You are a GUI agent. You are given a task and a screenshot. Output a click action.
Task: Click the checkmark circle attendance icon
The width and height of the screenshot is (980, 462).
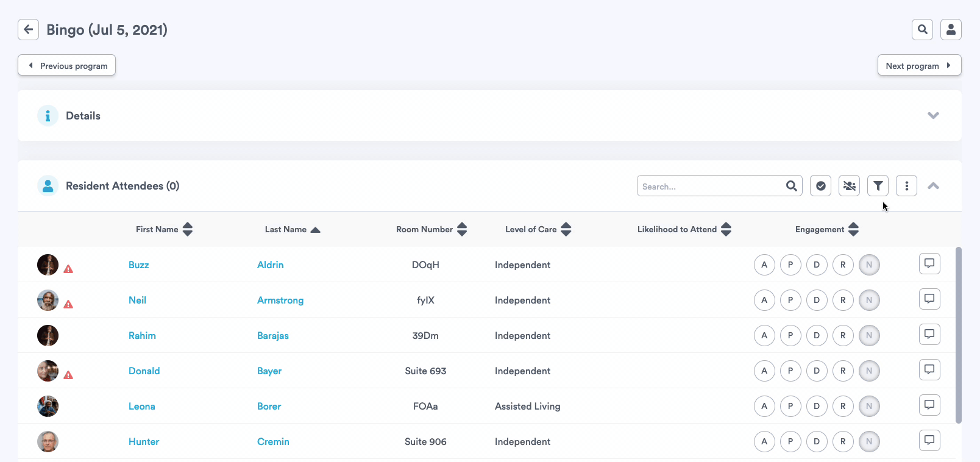tap(821, 186)
